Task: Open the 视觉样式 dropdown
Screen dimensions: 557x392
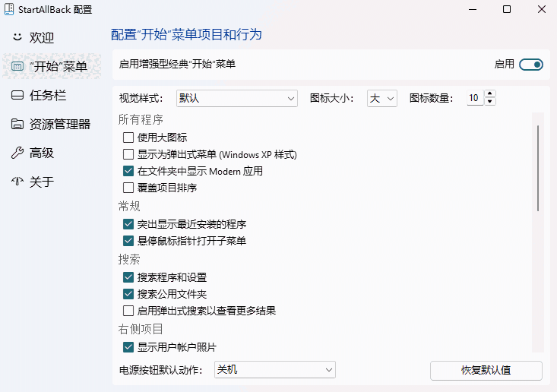Action: tap(236, 98)
